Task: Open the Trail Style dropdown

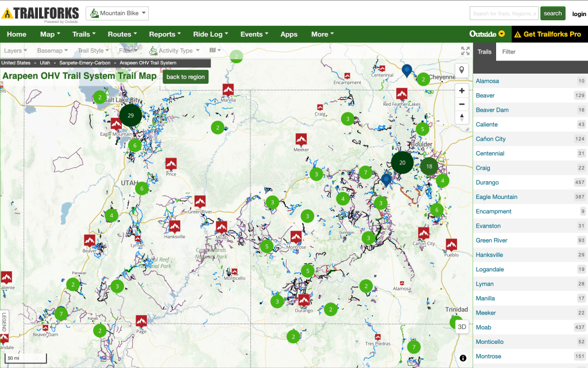Action: click(94, 51)
